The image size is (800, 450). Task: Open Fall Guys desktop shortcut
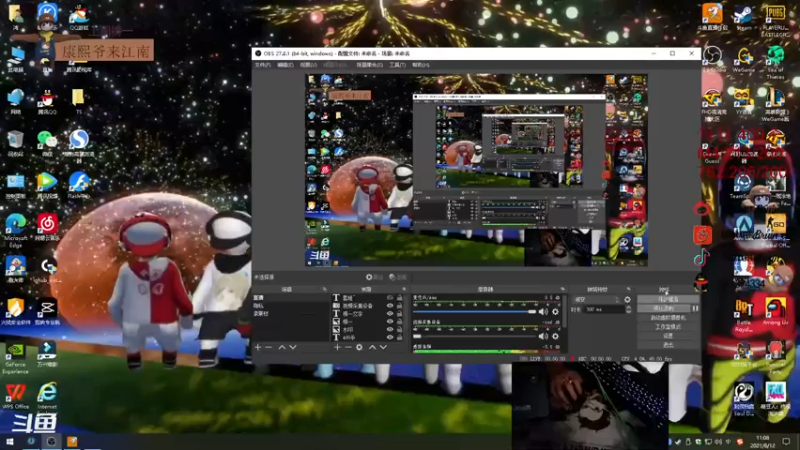pyautogui.click(x=776, y=397)
